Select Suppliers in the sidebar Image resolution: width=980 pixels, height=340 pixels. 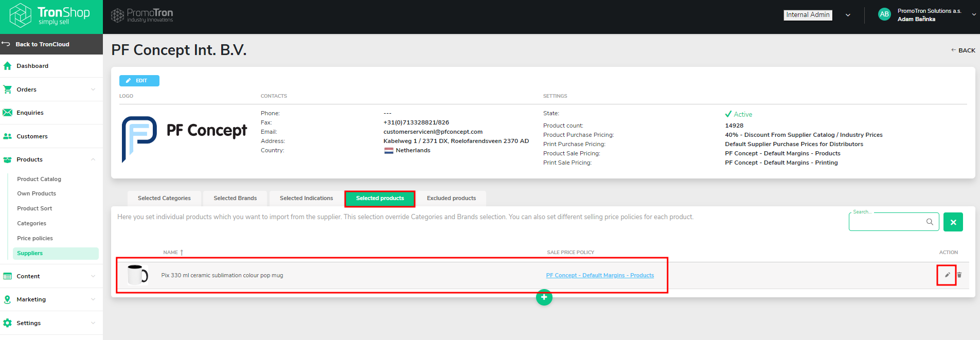tap(56, 253)
